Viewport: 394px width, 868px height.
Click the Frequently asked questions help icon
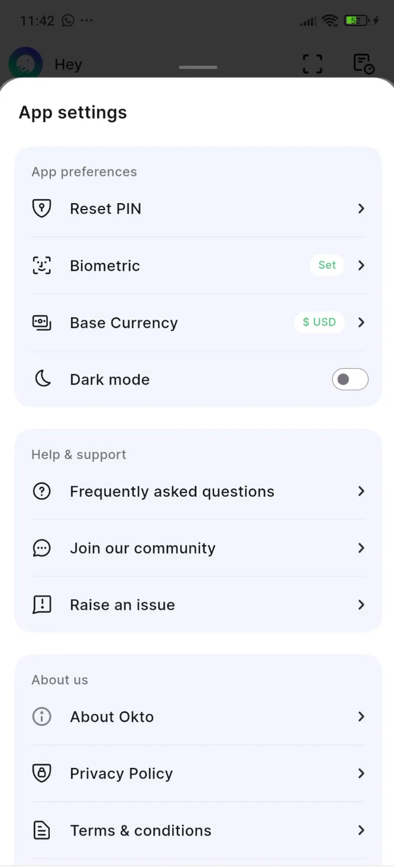41,491
